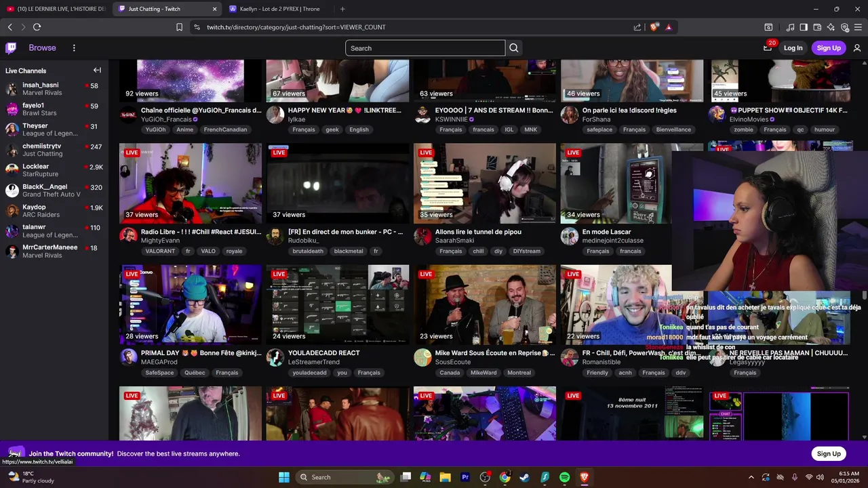This screenshot has height=488, width=868.
Task: Click the browser address bar URL
Action: 296,27
